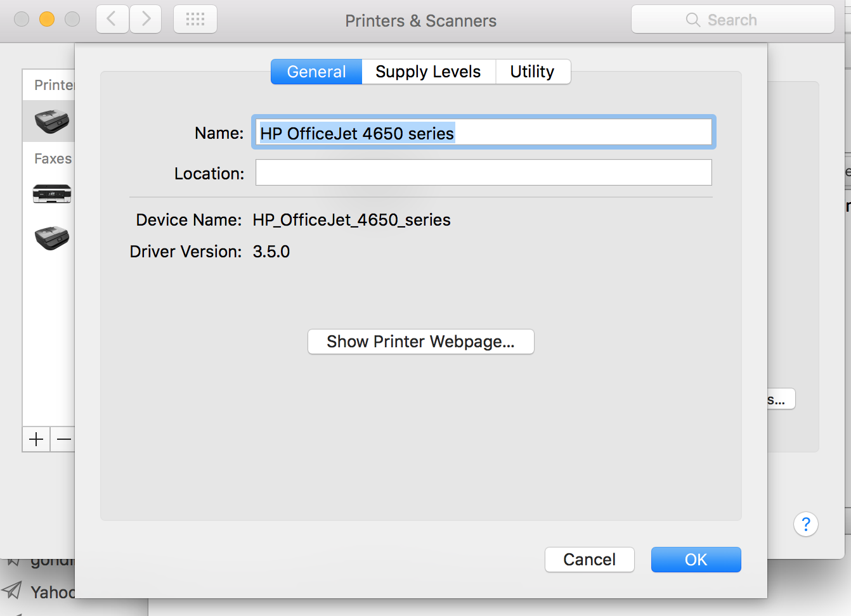Click the Search field in toolbar
851x616 pixels.
[x=732, y=20]
